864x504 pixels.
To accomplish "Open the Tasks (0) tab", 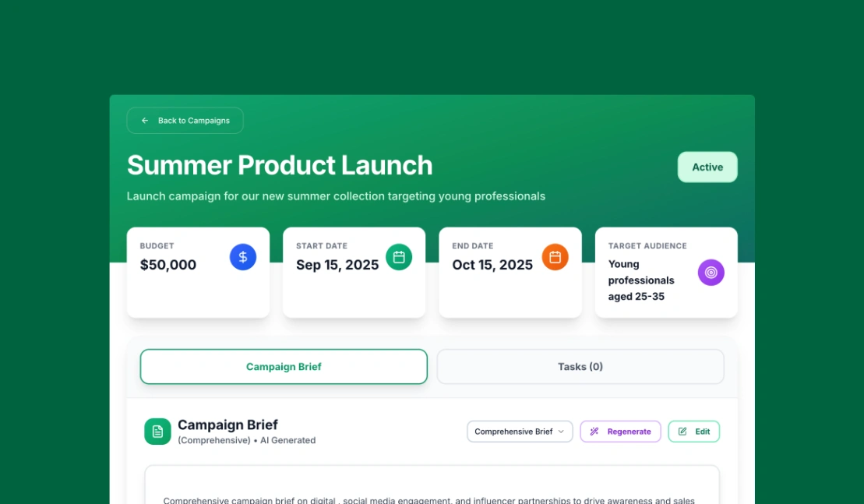I will coord(580,367).
